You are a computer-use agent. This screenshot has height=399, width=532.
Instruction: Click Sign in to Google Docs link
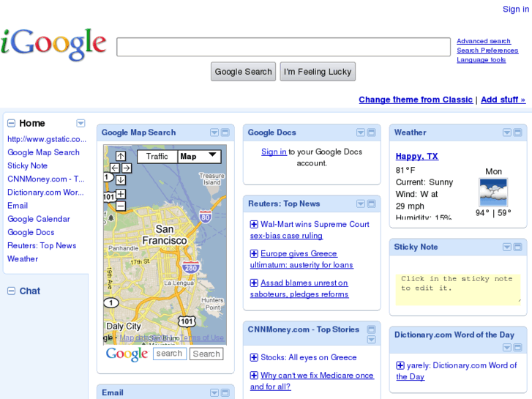click(x=274, y=152)
